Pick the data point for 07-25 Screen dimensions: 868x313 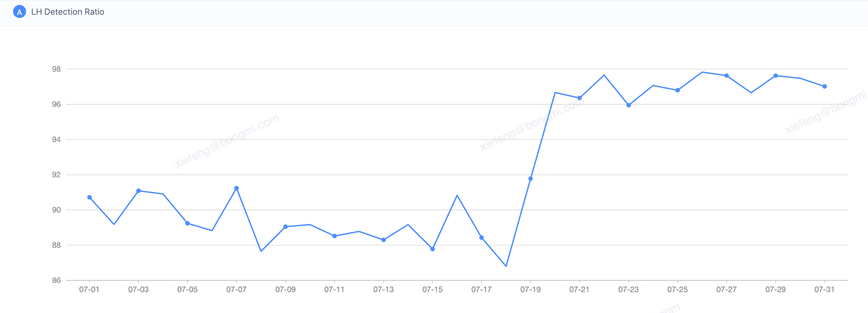[x=677, y=90]
